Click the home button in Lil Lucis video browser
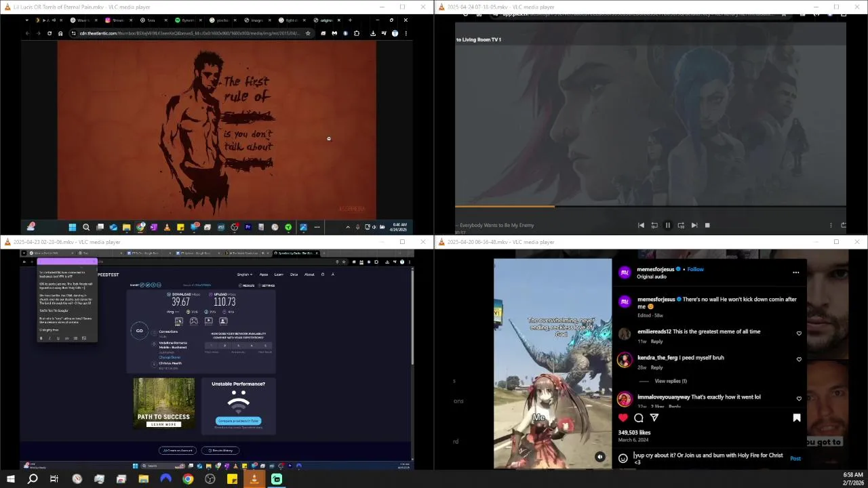 coord(60,33)
